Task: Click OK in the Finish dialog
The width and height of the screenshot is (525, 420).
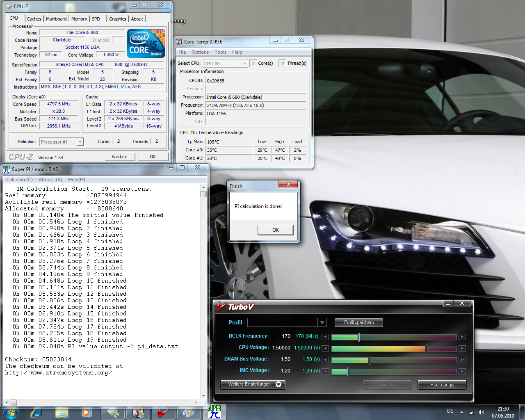Action: pyautogui.click(x=275, y=230)
